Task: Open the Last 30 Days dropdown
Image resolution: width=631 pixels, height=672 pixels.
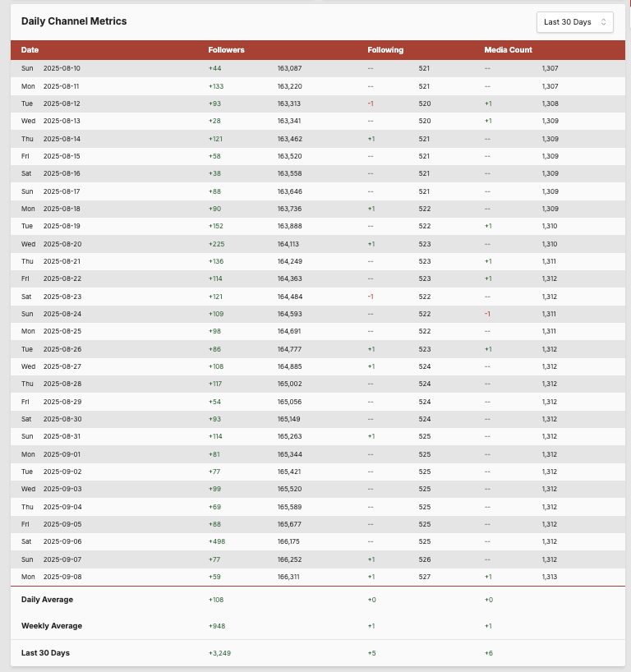Action: (x=574, y=22)
